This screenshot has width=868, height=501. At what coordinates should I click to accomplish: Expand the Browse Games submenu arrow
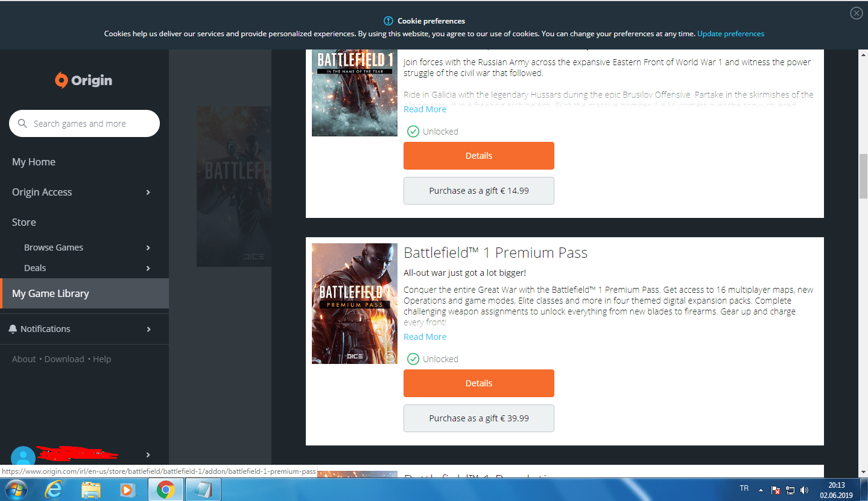(148, 247)
